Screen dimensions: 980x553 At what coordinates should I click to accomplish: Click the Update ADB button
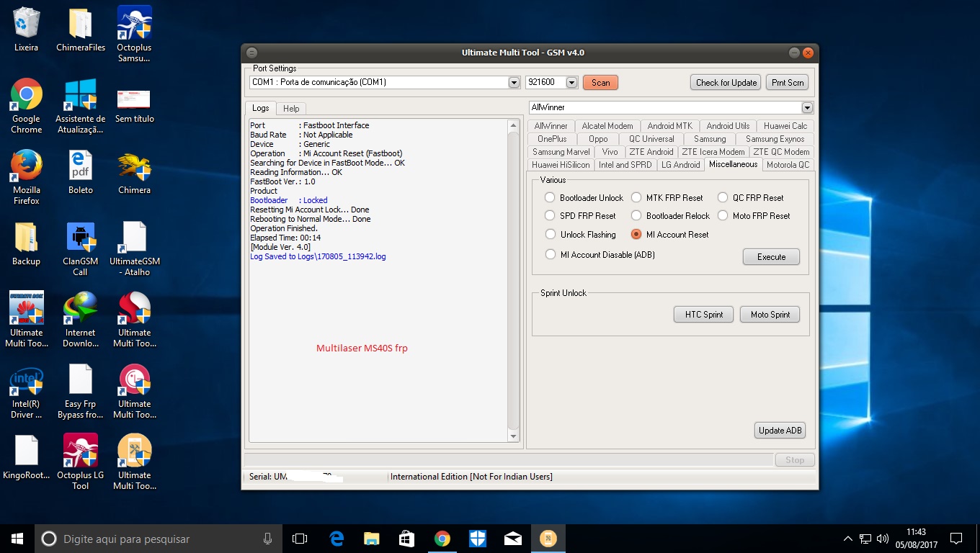[x=780, y=430]
